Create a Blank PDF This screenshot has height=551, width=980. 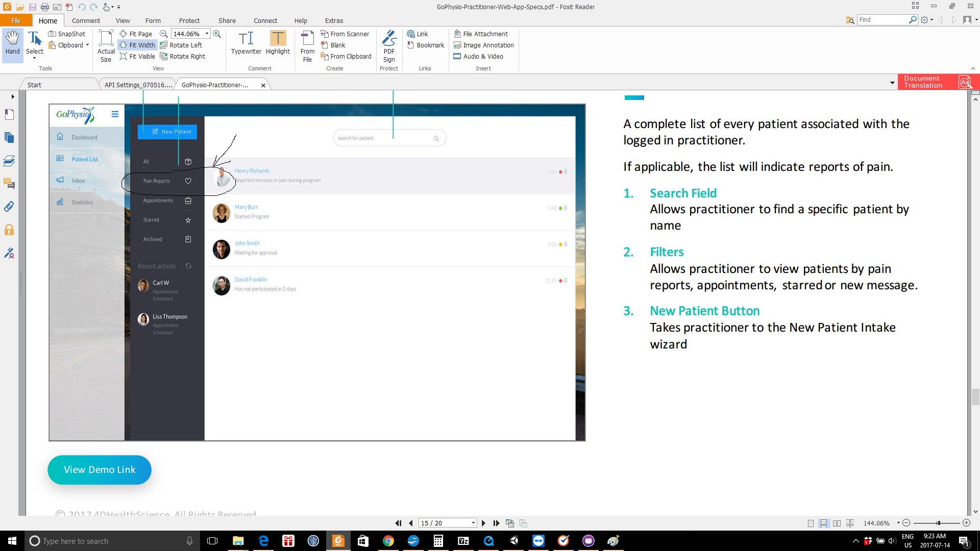[x=333, y=45]
